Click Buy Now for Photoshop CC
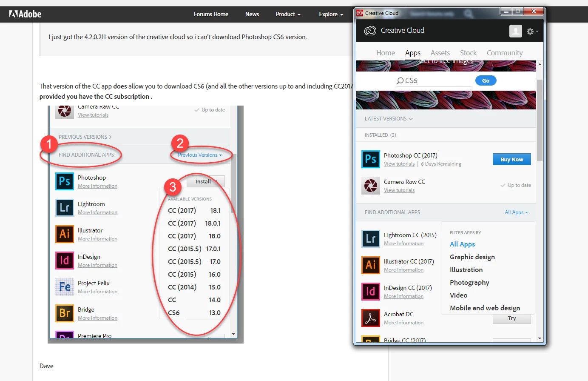 click(x=512, y=159)
